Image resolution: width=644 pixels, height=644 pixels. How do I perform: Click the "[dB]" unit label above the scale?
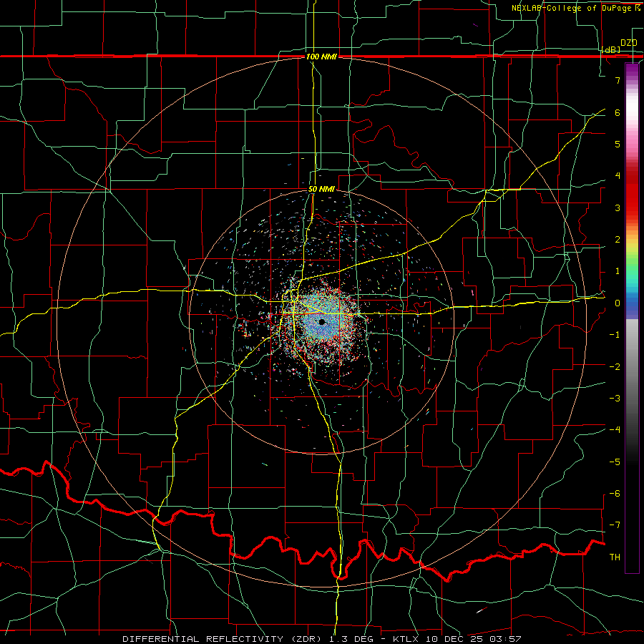611,49
